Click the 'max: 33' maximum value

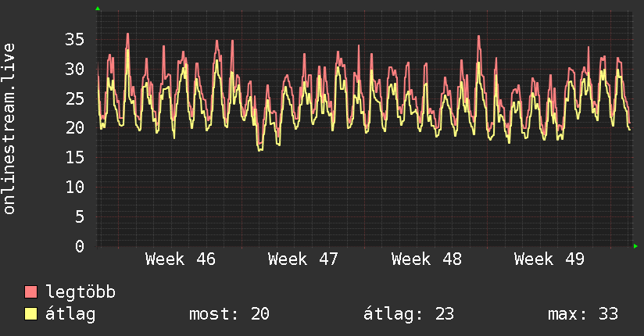click(583, 314)
